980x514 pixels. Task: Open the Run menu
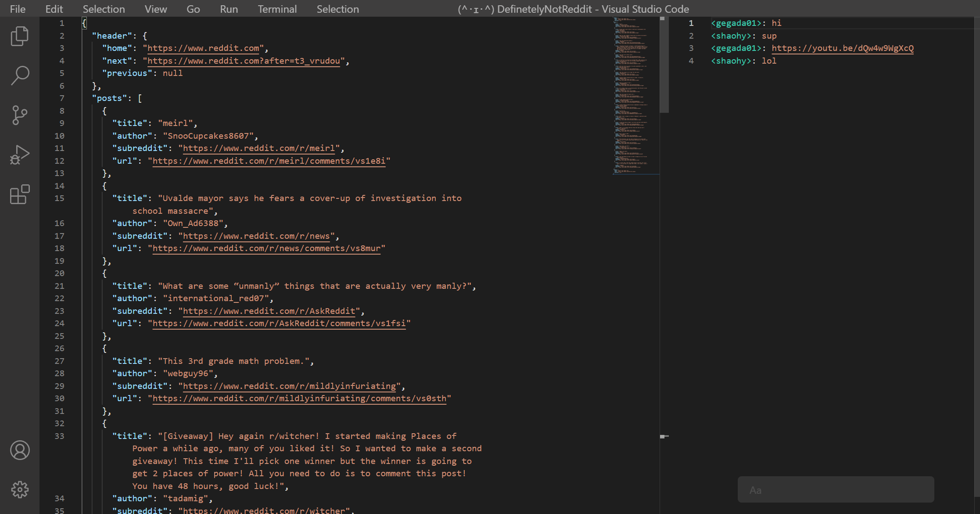pyautogui.click(x=229, y=9)
